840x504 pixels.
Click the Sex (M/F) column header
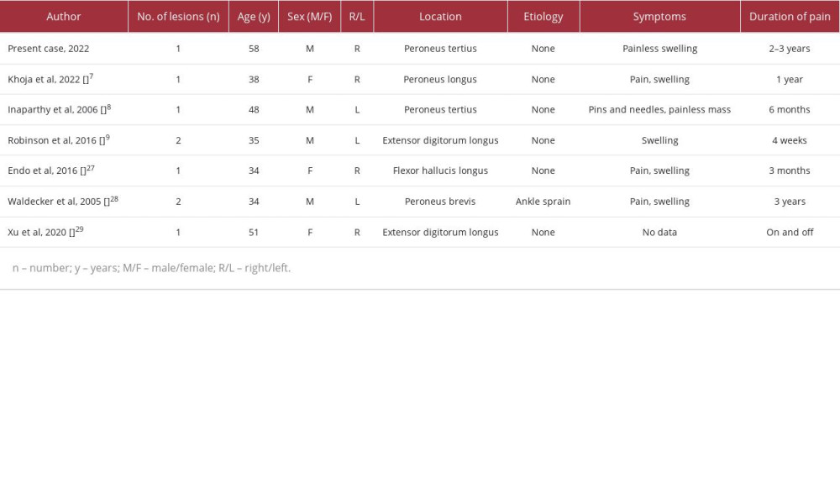(x=310, y=17)
